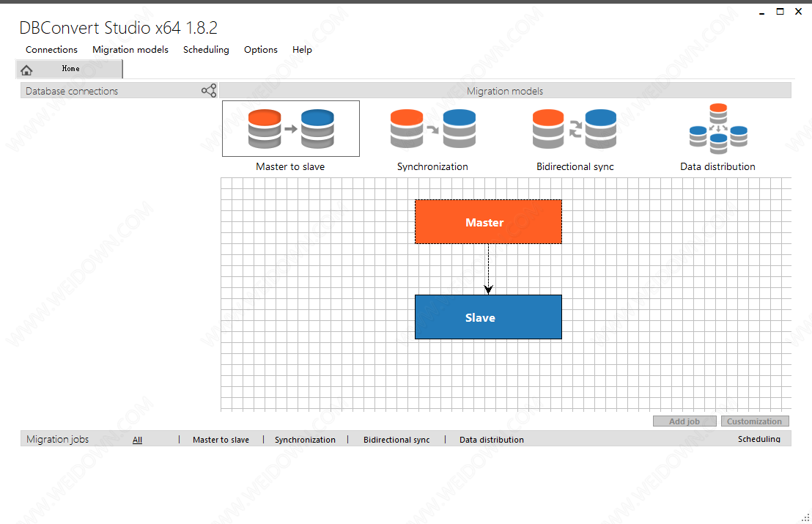
Task: Click the Add job button
Action: pos(684,421)
